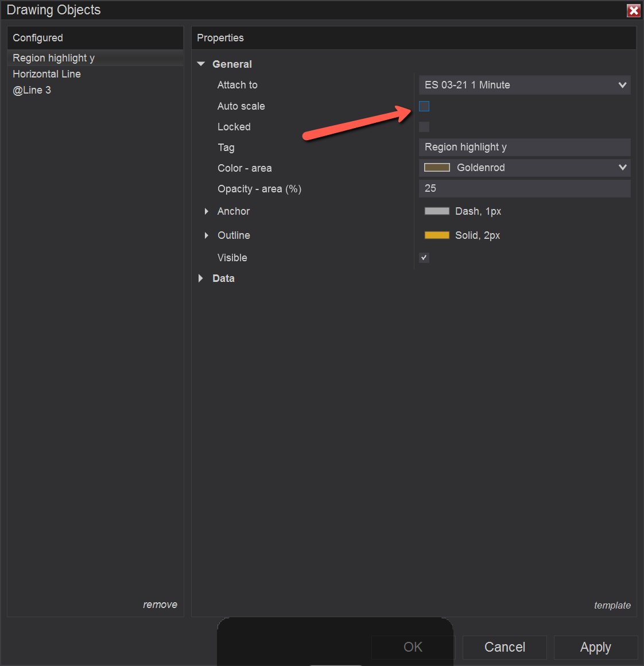
Task: Enable the Auto scale checkbox
Action: 424,106
